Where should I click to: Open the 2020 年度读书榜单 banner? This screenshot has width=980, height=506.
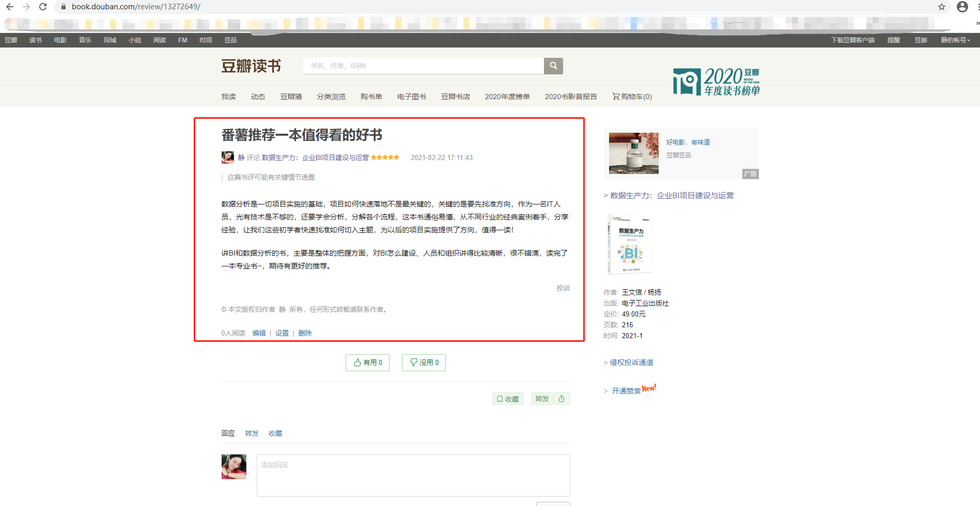[716, 82]
